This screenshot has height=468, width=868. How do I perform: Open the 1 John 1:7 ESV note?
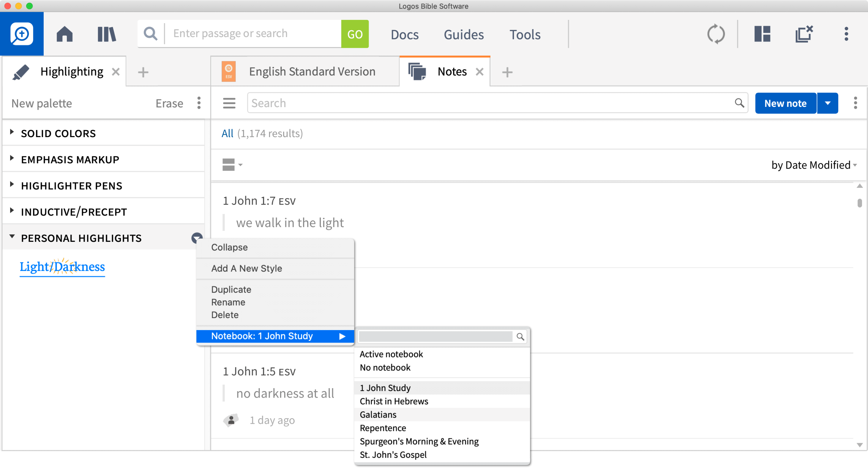pyautogui.click(x=259, y=201)
